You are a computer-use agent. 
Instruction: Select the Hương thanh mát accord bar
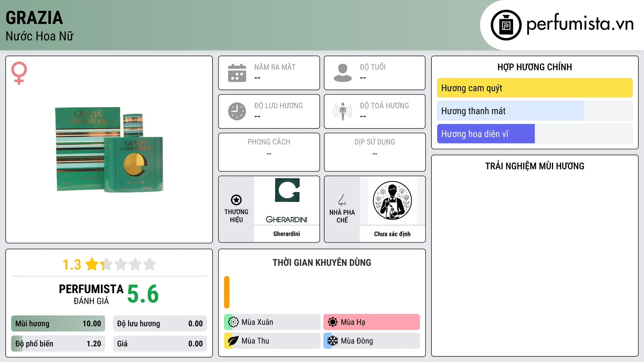click(x=535, y=111)
